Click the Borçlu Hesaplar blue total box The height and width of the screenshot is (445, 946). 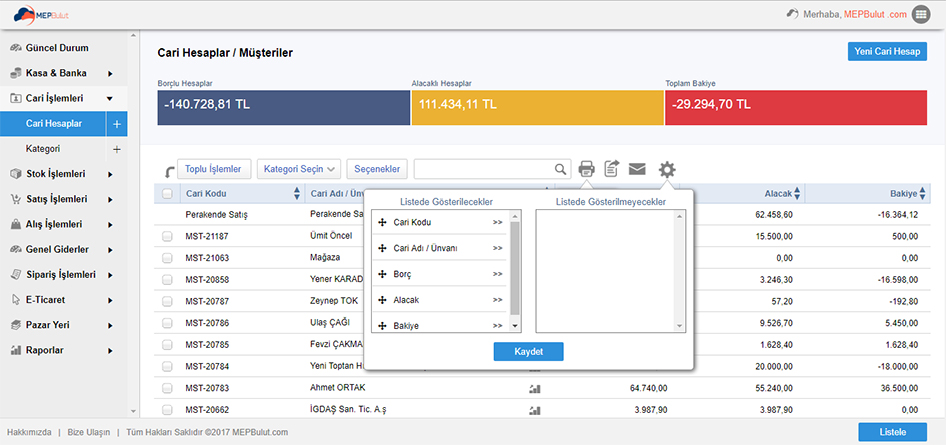[x=284, y=107]
